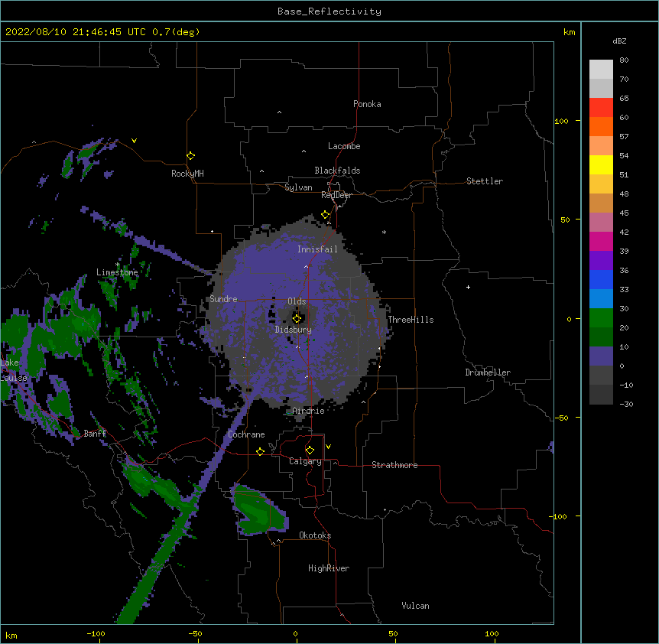The width and height of the screenshot is (659, 644).
Task: Click the -30 value in the dBZ legend
Action: click(x=626, y=404)
